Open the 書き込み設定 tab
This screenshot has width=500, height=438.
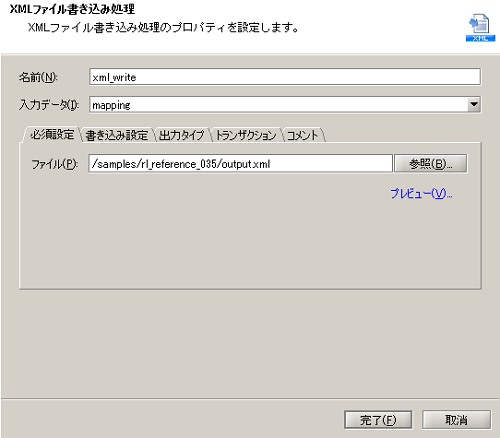coord(117,135)
